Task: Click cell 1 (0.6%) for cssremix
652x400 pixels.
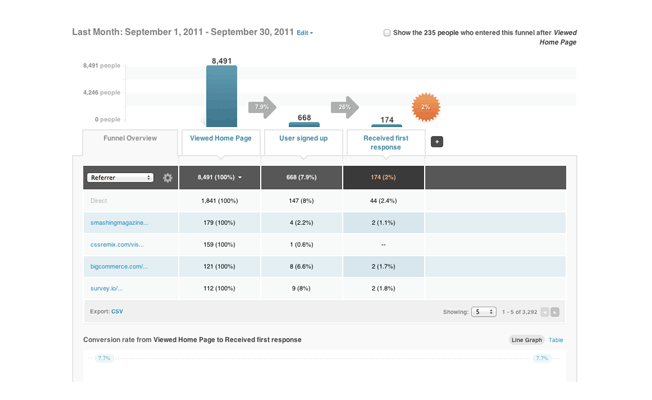Action: tap(301, 245)
